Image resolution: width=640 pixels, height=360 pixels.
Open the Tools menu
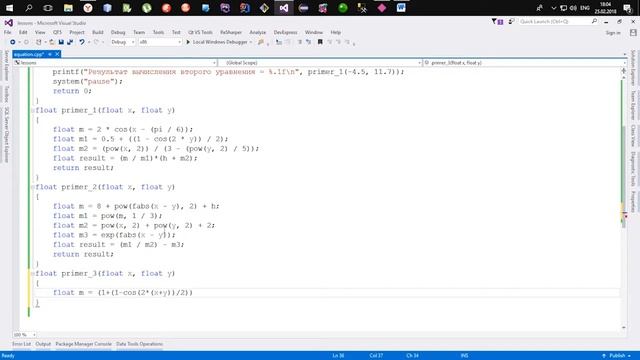point(158,32)
